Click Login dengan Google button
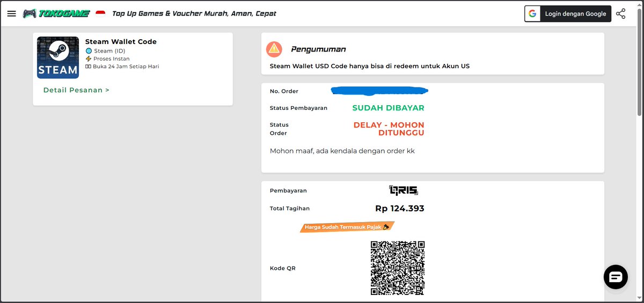 pyautogui.click(x=568, y=14)
